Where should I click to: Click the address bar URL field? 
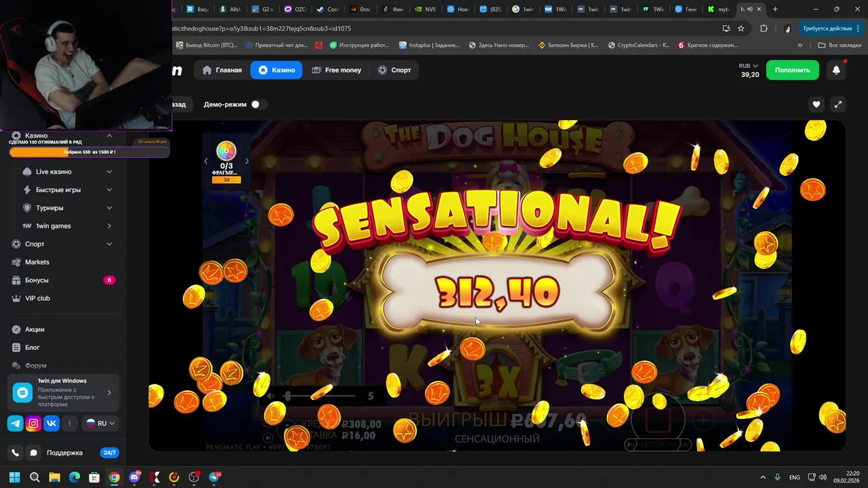[441, 28]
